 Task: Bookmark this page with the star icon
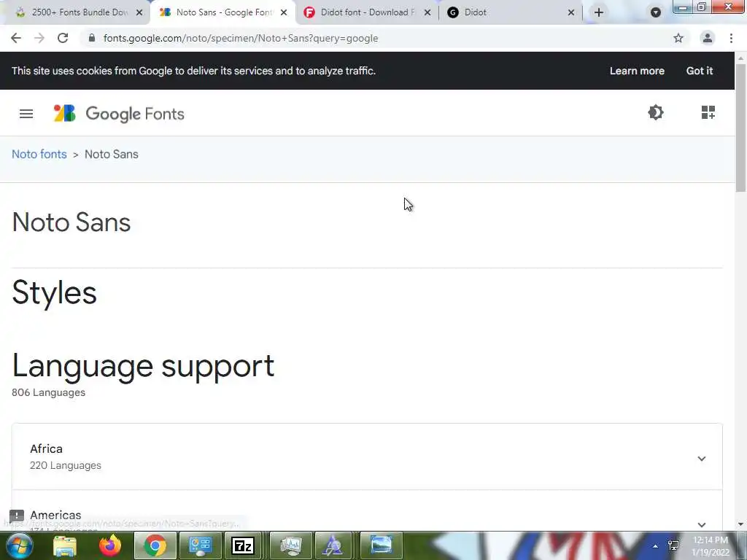pyautogui.click(x=678, y=38)
